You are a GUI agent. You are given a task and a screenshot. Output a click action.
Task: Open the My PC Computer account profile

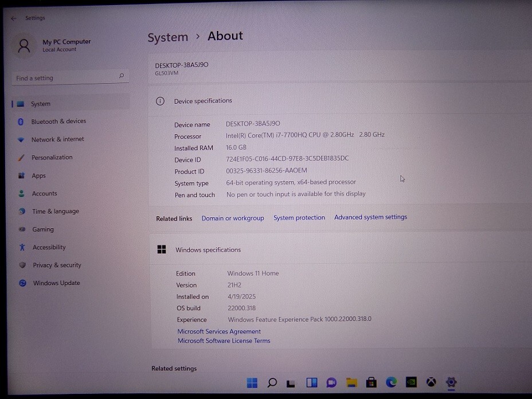51,45
